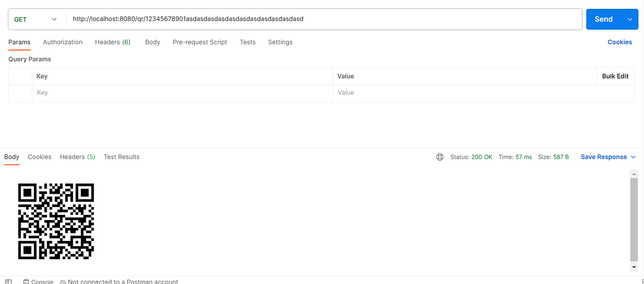Click the network globe icon
Image resolution: width=644 pixels, height=284 pixels.
(x=440, y=157)
